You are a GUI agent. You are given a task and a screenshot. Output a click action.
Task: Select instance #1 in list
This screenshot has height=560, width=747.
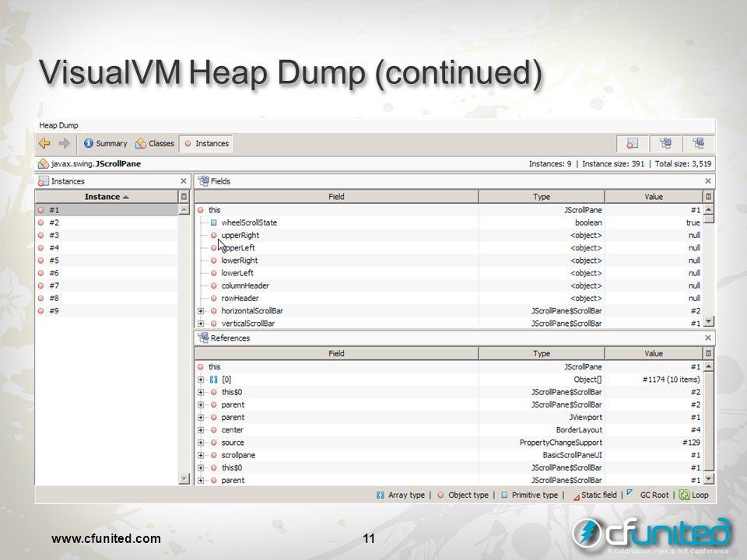click(x=107, y=210)
